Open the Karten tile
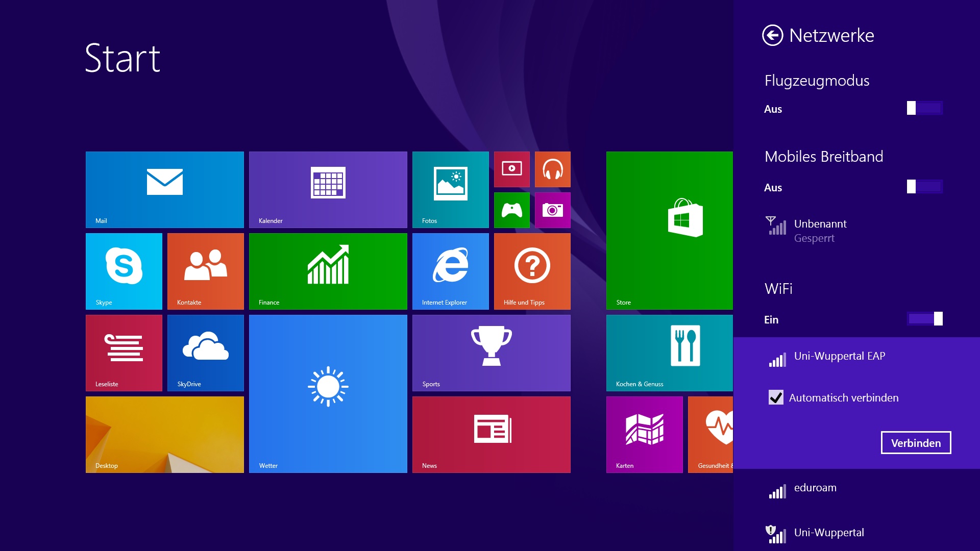 click(645, 435)
